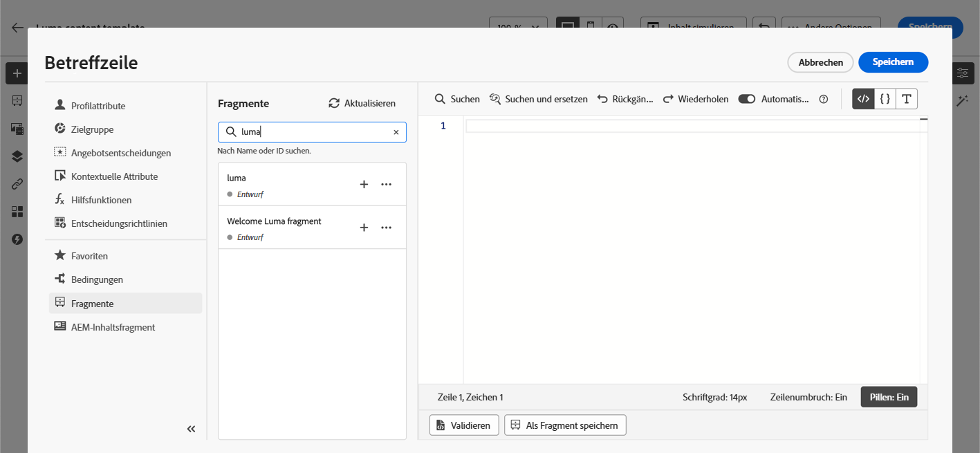Toggle Zeilenumbruch: Ein setting

tap(808, 397)
